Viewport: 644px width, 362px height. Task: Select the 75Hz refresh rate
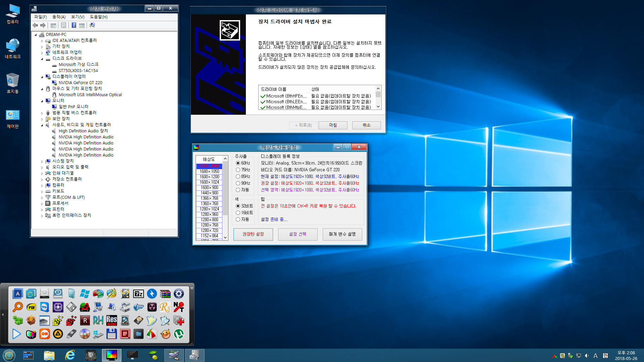point(243,170)
